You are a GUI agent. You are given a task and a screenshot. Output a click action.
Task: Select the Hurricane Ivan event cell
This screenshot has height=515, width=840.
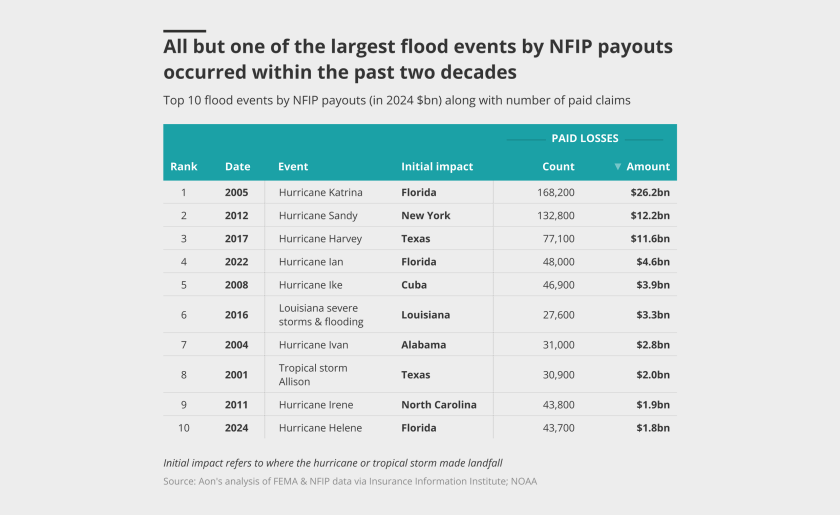[x=313, y=345]
